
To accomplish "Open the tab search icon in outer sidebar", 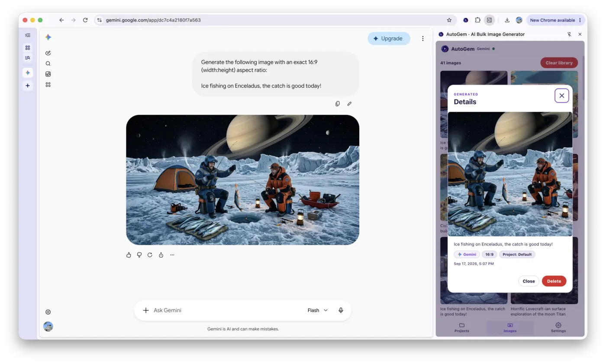I will tap(28, 57).
